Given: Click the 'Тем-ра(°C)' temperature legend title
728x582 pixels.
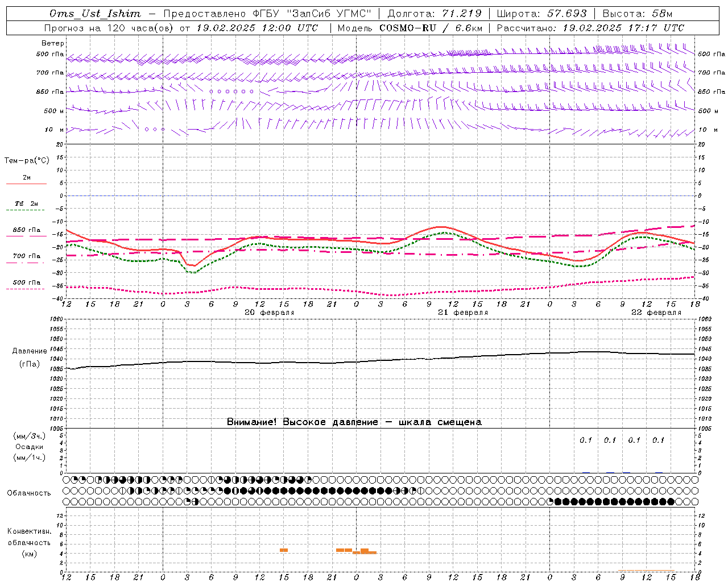Looking at the screenshot, I should [27, 161].
